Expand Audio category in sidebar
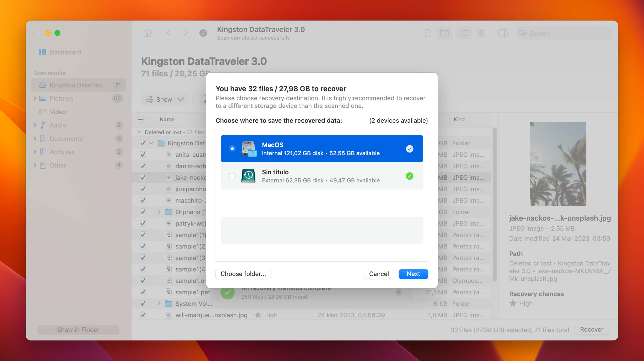Viewport: 644px width, 361px height. click(x=35, y=125)
